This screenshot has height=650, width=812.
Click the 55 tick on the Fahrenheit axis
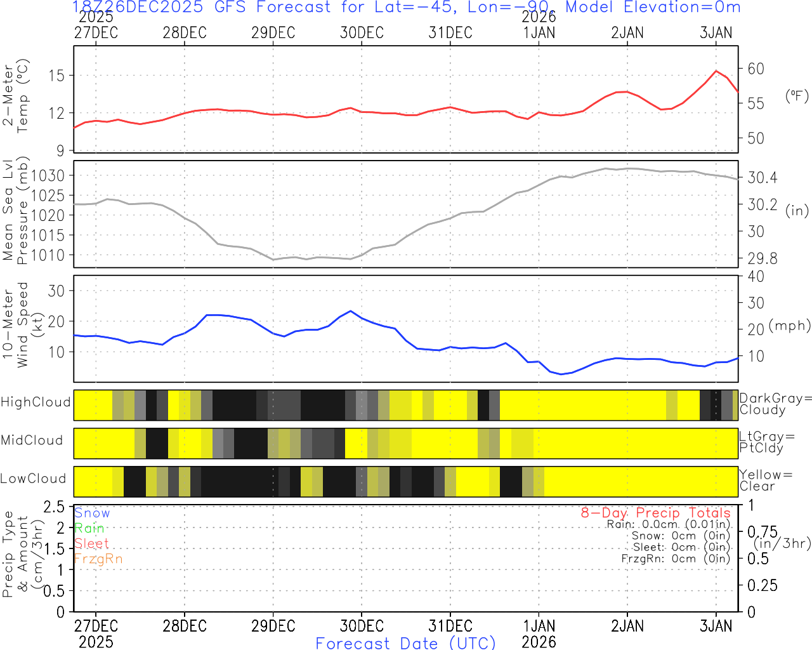756,103
